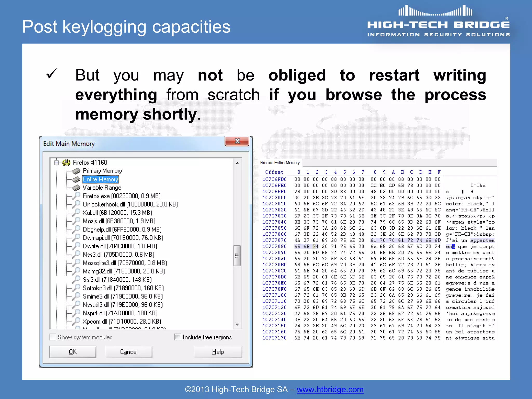The width and height of the screenshot is (532, 399).
Task: Open Help in Edit Main Memory dialog
Action: coord(218,352)
